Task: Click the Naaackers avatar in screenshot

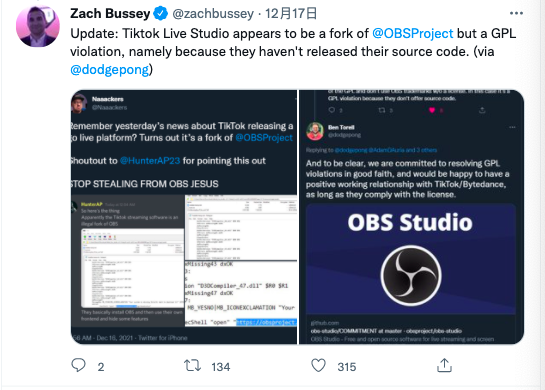Action: click(79, 103)
